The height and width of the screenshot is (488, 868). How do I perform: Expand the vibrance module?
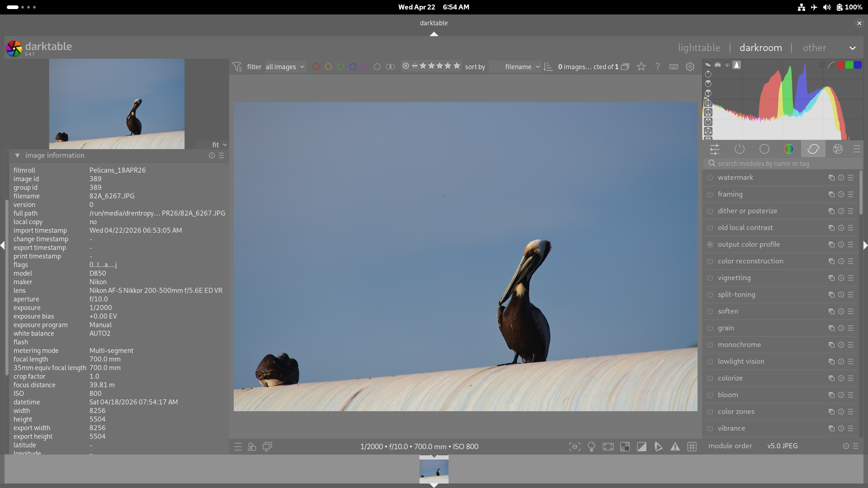tap(731, 428)
